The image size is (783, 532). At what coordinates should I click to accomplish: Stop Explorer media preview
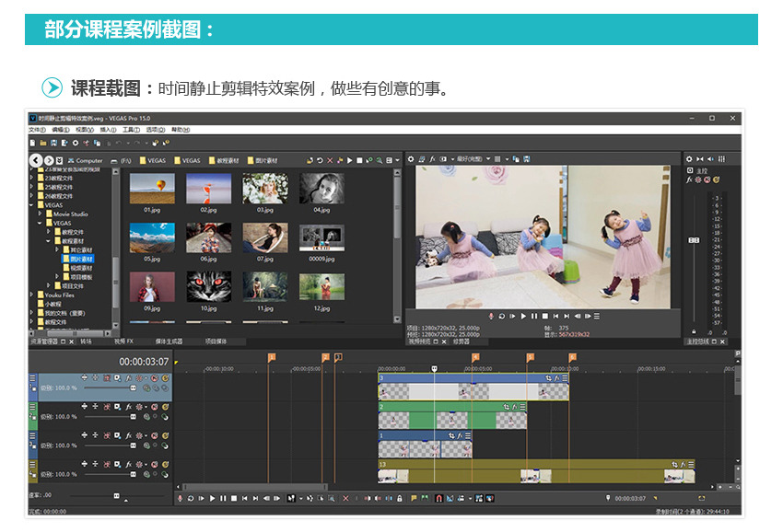(x=359, y=160)
